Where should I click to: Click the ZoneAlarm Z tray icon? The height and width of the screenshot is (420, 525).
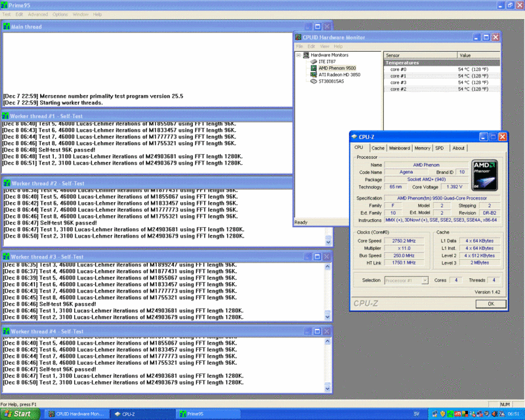(x=502, y=414)
